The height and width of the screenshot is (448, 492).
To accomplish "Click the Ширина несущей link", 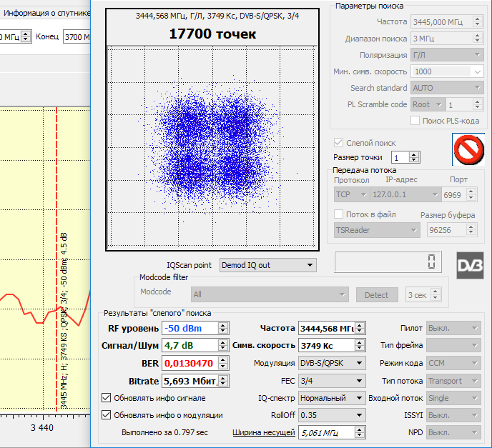I will pyautogui.click(x=264, y=432).
